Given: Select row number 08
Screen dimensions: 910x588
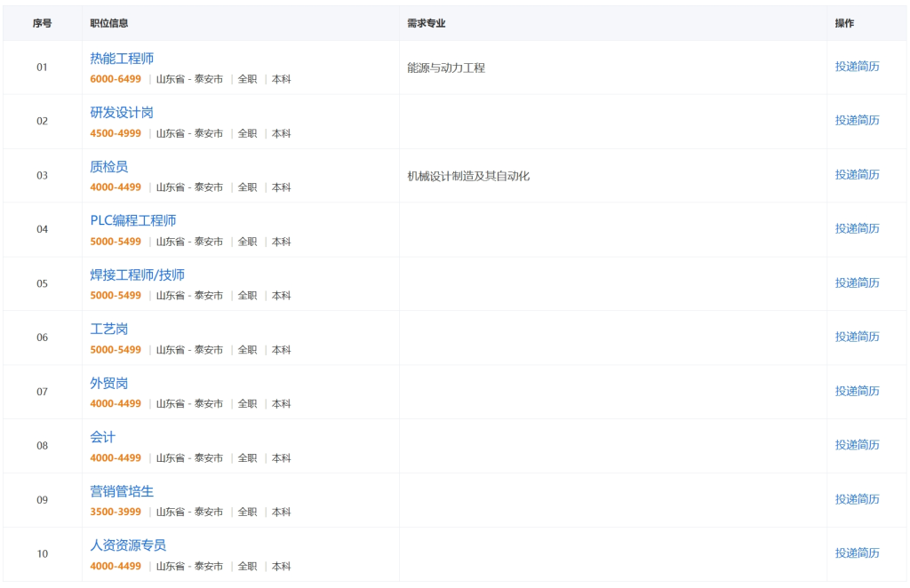Looking at the screenshot, I should click(x=43, y=446).
